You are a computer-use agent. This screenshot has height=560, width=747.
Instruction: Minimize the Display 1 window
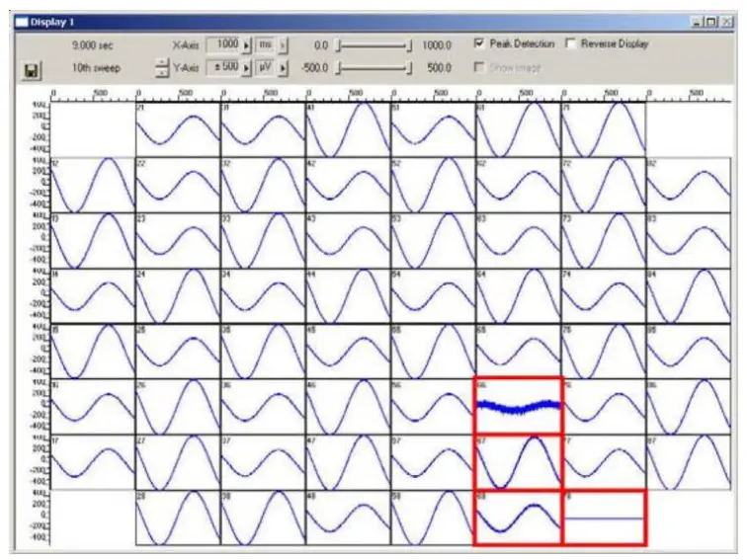point(698,22)
